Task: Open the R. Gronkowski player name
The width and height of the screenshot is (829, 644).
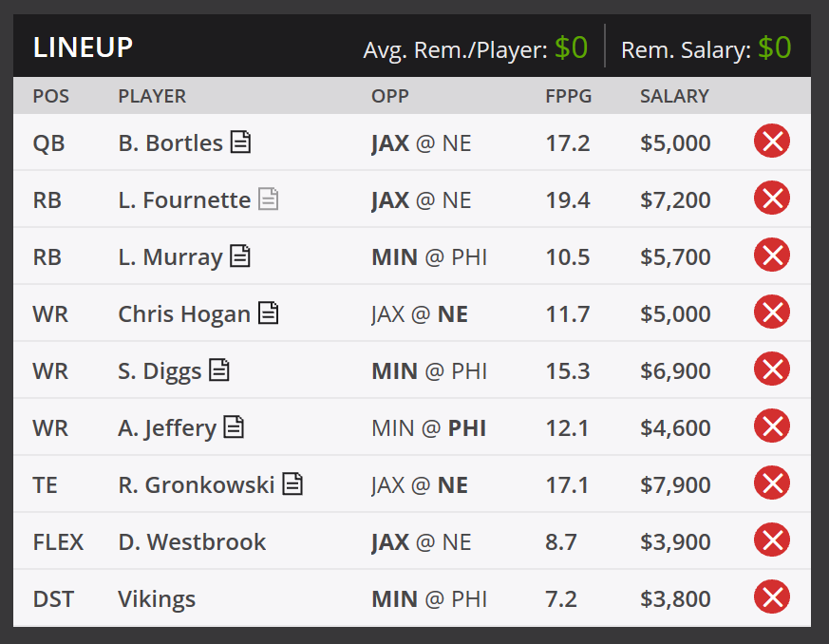Action: tap(197, 484)
